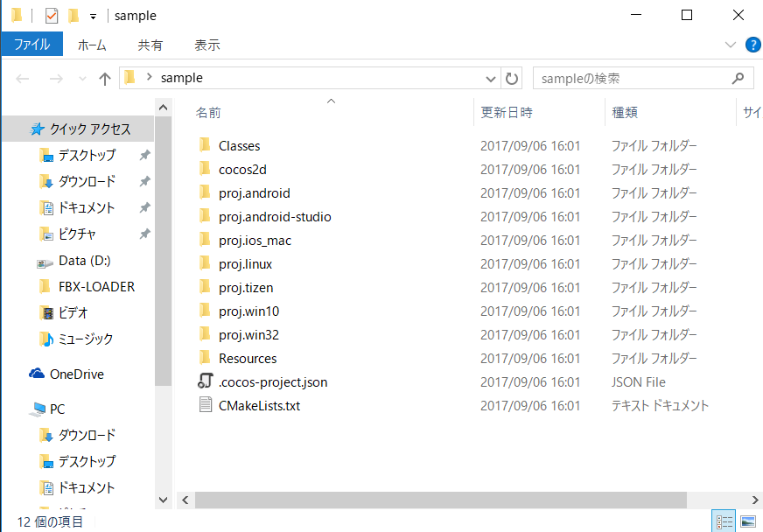Expand the ribbon with the chevron
The width and height of the screenshot is (763, 532).
(730, 45)
